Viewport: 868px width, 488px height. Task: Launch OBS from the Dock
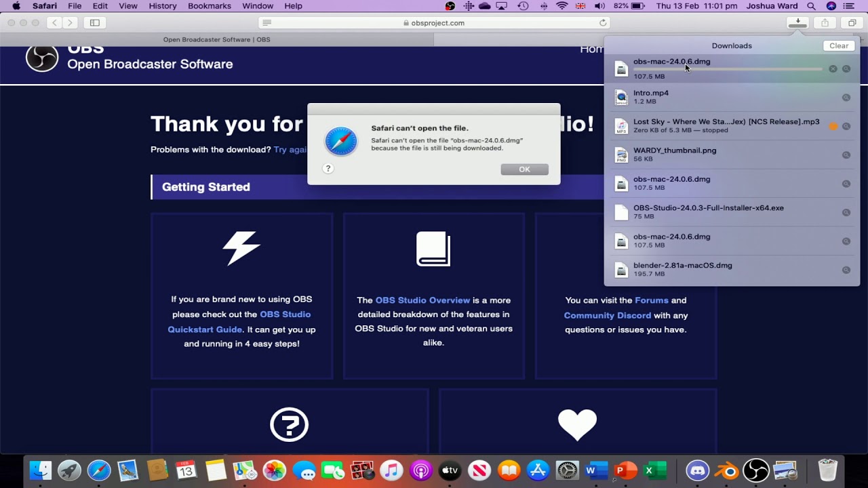point(756,470)
